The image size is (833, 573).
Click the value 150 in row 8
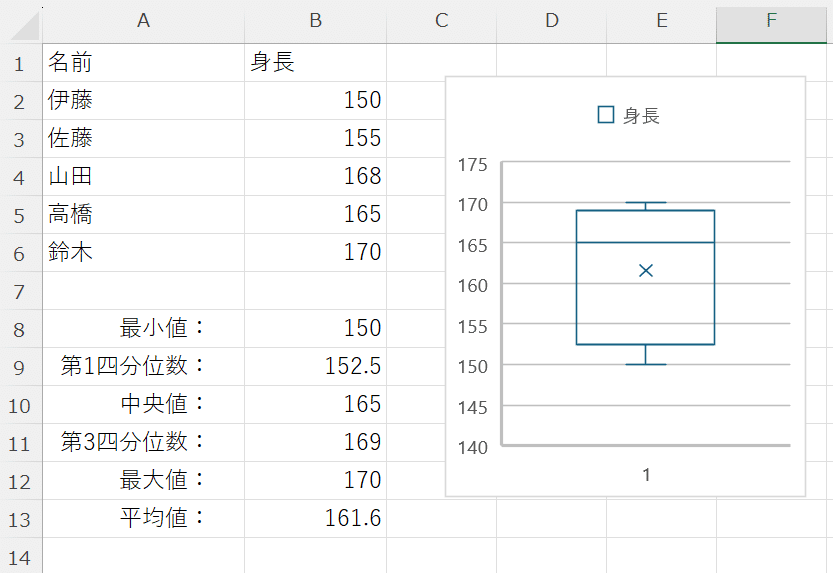click(x=316, y=329)
